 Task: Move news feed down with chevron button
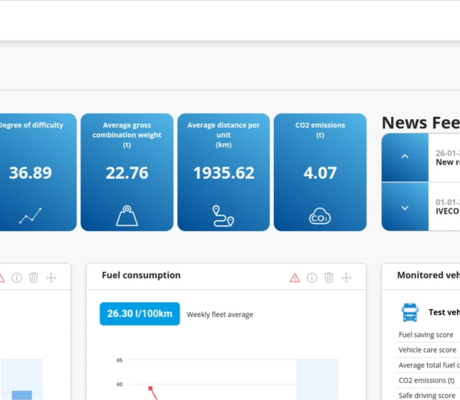(405, 208)
